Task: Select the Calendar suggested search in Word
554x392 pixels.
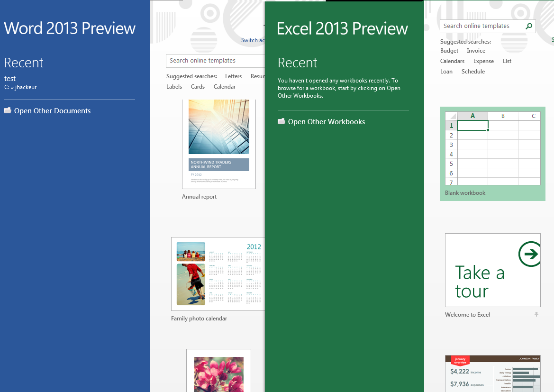Action: point(224,87)
